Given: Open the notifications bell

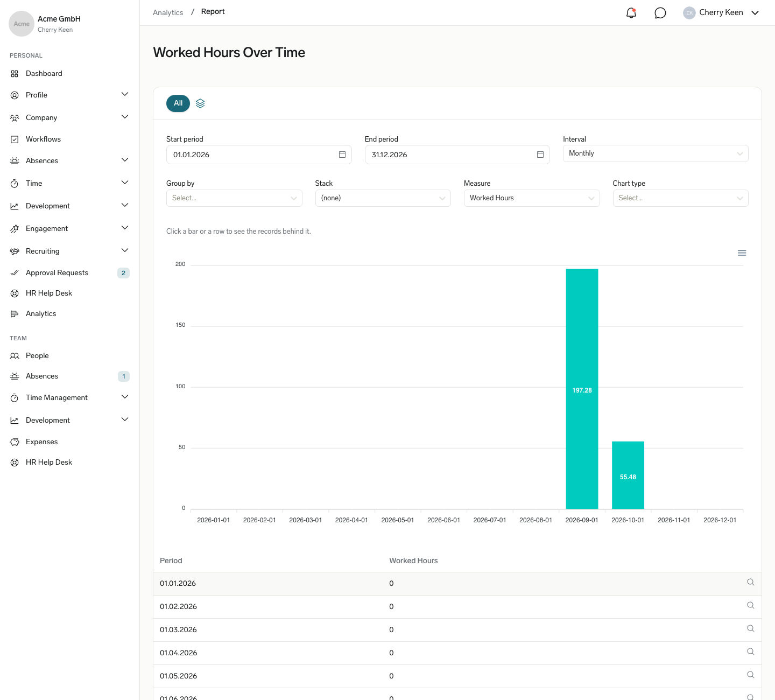Looking at the screenshot, I should pos(631,13).
